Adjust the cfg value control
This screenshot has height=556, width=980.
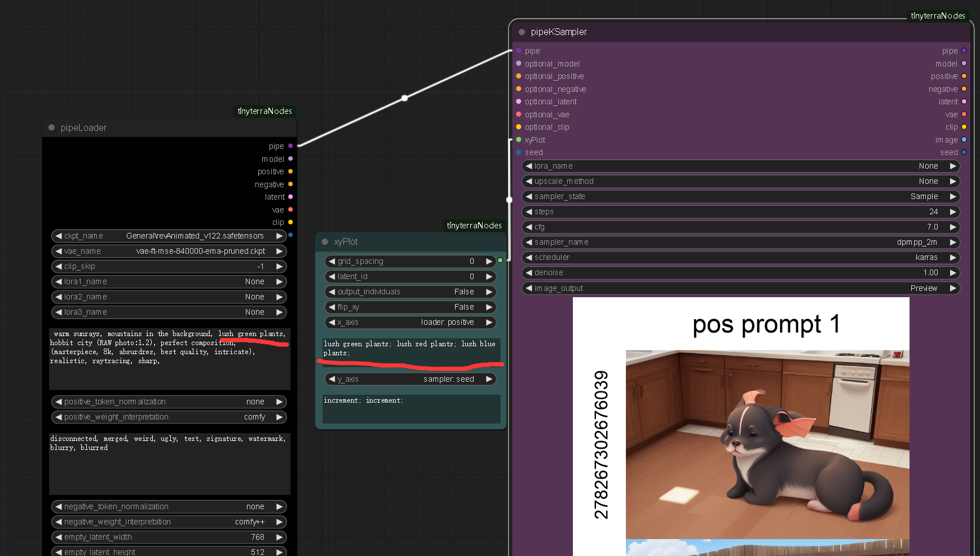pyautogui.click(x=740, y=227)
